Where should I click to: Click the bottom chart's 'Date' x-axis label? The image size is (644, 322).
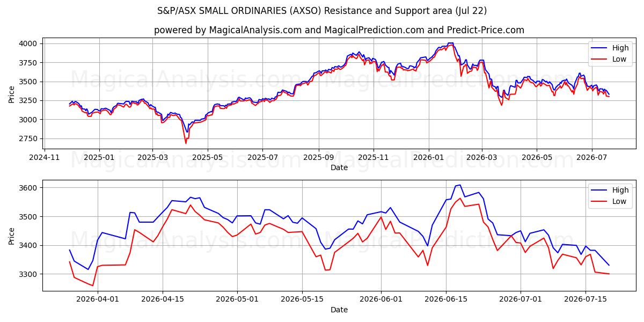[x=339, y=310]
